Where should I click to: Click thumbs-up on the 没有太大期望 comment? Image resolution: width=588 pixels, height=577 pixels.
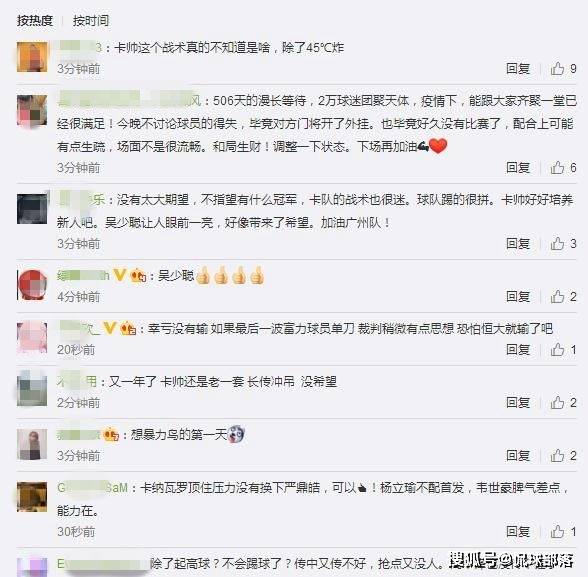pos(557,244)
